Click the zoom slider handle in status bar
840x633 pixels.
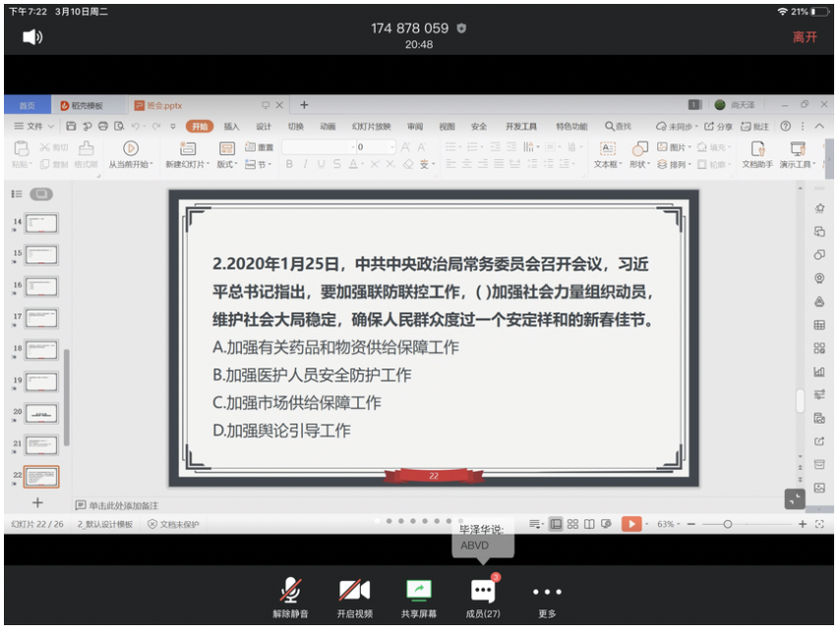tap(727, 524)
